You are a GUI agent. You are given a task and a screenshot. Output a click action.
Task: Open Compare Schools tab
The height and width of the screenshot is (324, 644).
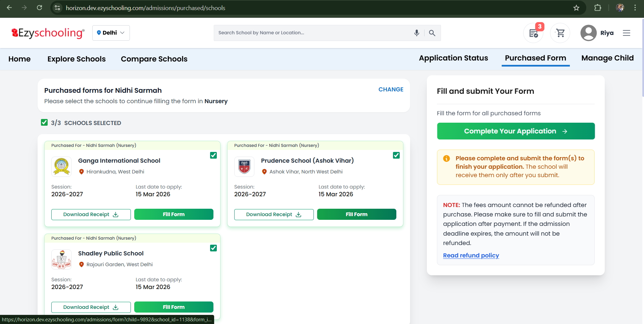pos(154,59)
